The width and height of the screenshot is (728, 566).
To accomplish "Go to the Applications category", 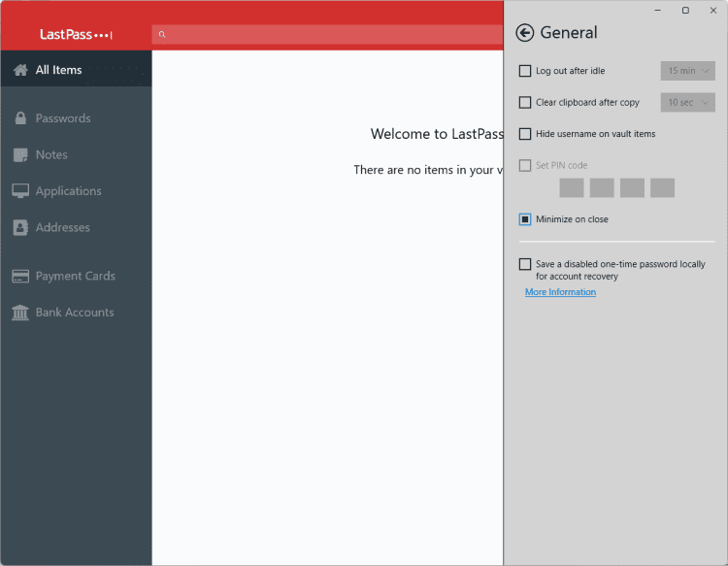I will [76, 191].
